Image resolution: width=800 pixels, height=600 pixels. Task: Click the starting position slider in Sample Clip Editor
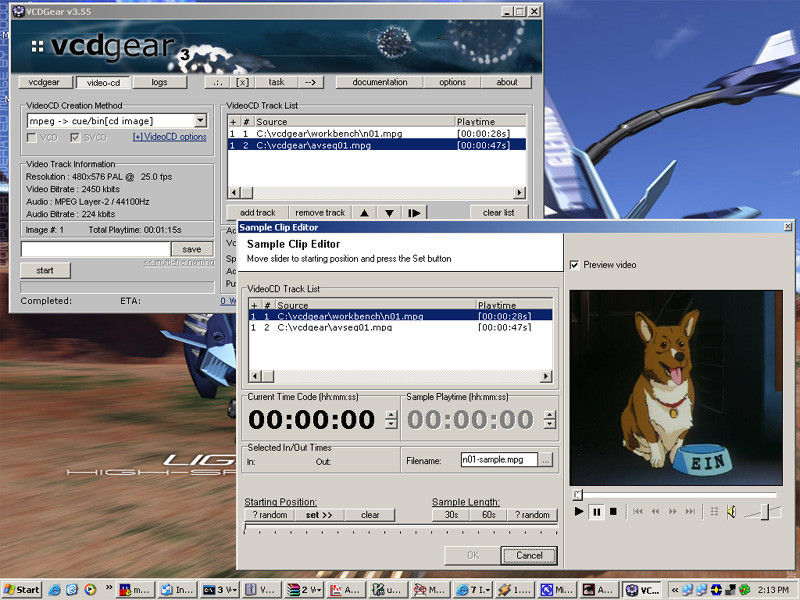(401, 528)
